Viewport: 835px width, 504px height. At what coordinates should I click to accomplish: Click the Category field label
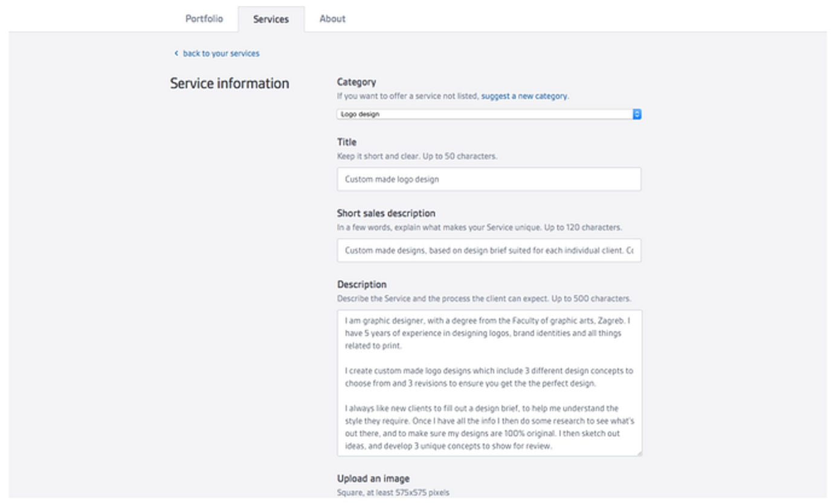pos(356,82)
